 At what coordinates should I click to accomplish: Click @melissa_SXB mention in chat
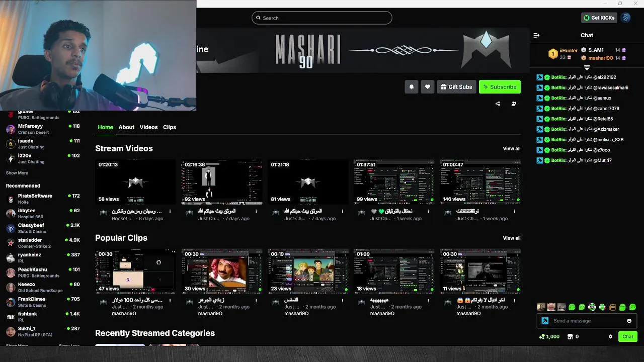click(608, 140)
